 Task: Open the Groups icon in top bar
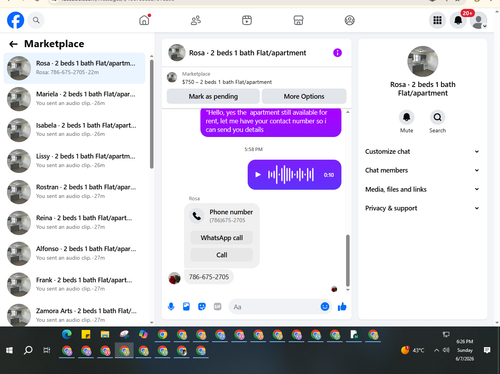[x=349, y=20]
